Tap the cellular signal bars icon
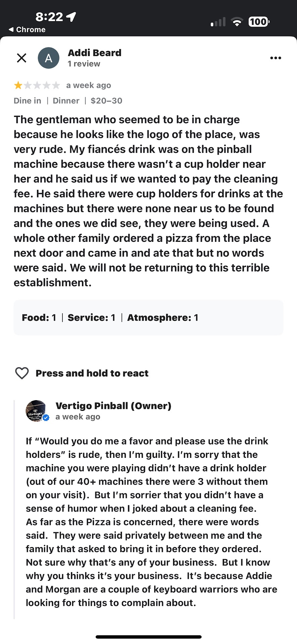Image resolution: width=297 pixels, height=644 pixels. click(x=218, y=22)
